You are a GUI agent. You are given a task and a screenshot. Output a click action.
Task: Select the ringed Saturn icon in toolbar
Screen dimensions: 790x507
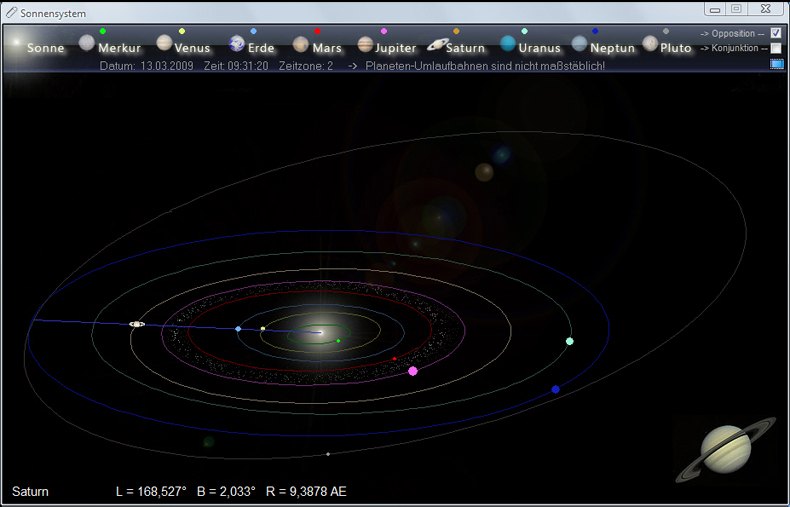(x=437, y=44)
